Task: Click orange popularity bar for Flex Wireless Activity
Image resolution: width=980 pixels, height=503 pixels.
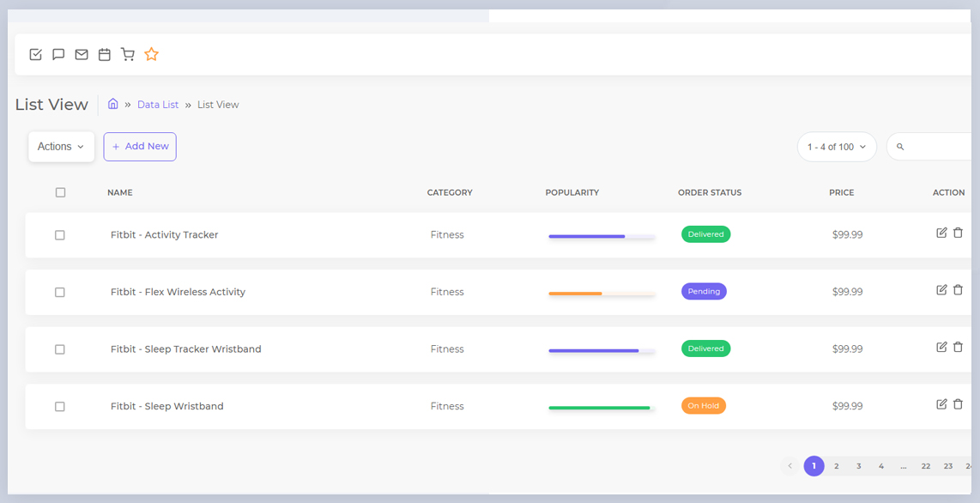Action: coord(602,294)
